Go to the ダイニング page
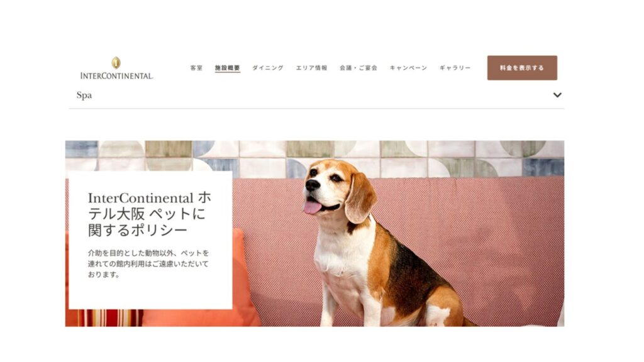Viewport: 644px width, 362px height. tap(268, 68)
